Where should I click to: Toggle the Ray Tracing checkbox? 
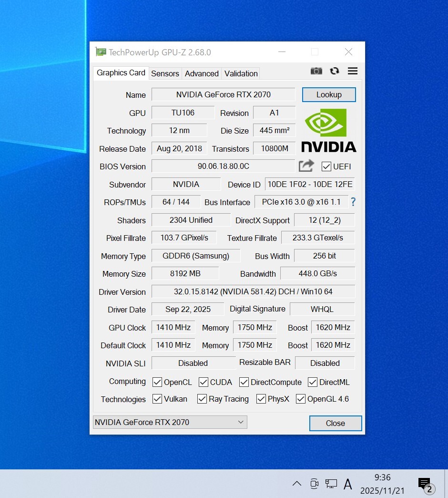[202, 399]
